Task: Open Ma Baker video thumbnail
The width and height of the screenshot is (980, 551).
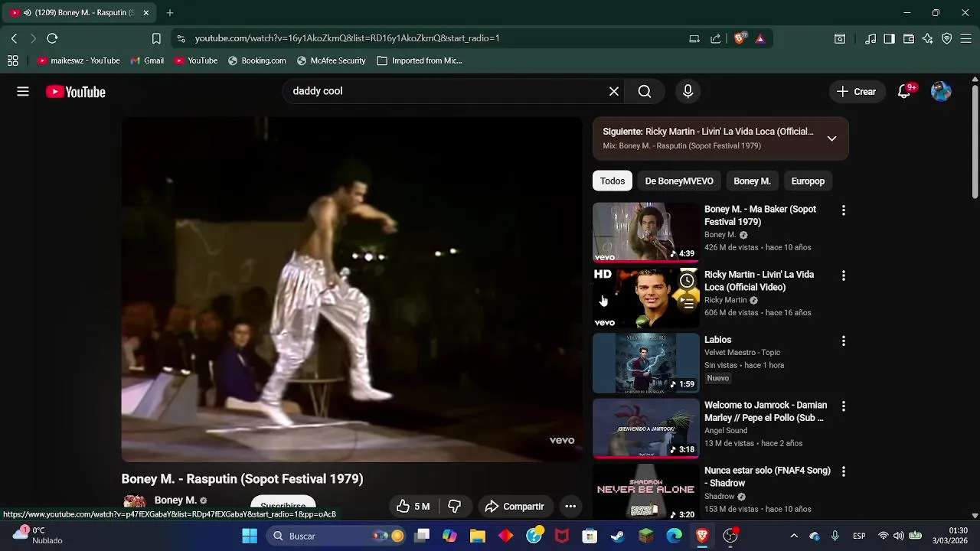Action: [x=645, y=232]
